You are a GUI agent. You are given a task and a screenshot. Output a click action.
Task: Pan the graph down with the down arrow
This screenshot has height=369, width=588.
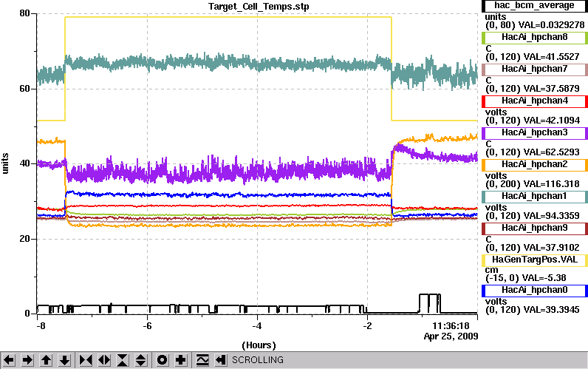click(64, 360)
